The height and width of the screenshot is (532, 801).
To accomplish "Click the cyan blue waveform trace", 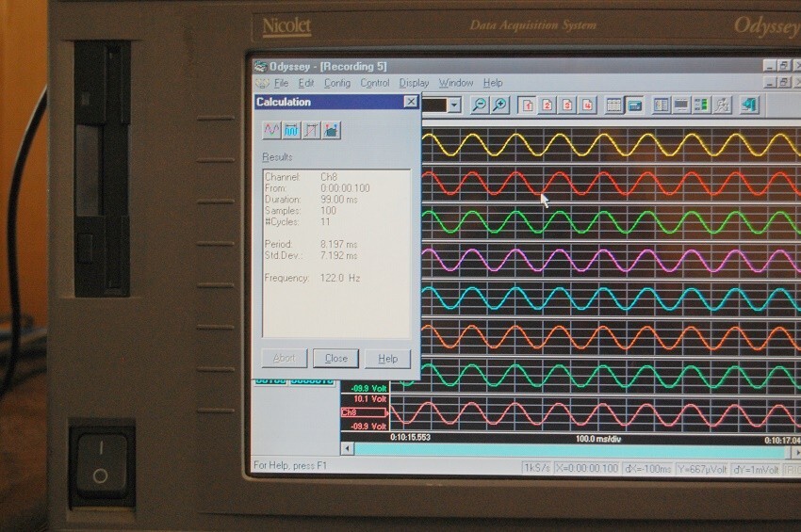I will tap(611, 298).
